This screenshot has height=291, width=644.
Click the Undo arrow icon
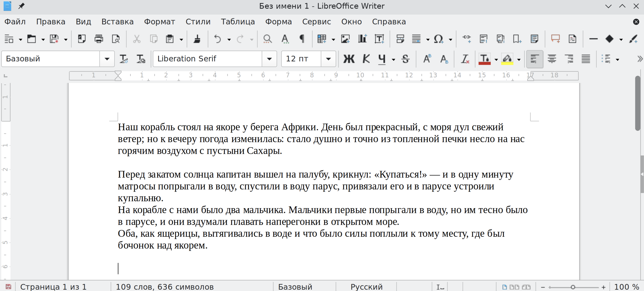click(217, 39)
